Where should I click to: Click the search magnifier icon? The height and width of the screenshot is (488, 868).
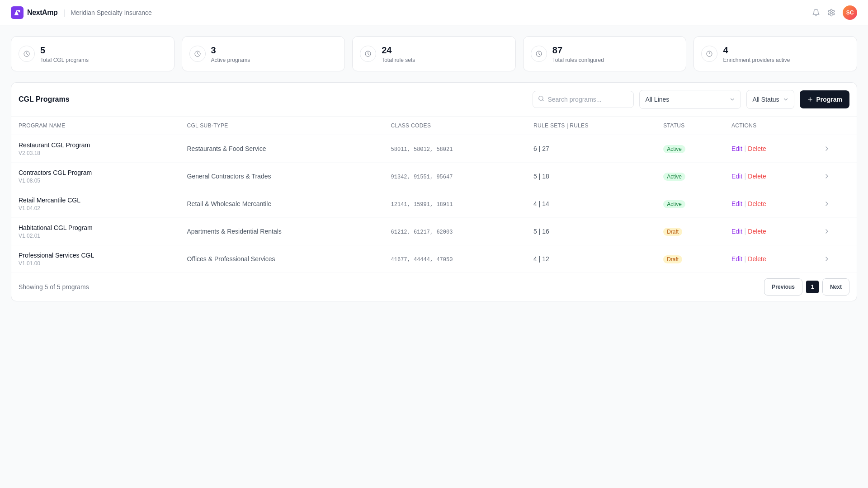point(541,99)
